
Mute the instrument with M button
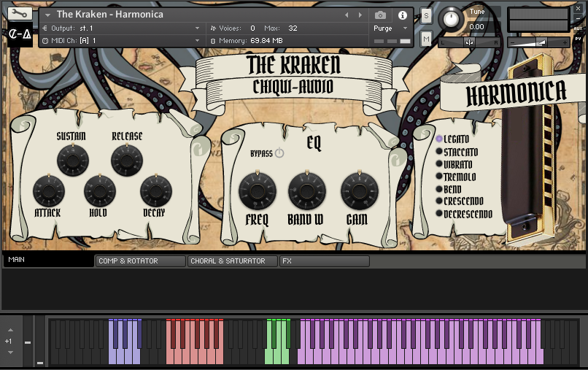click(x=426, y=38)
